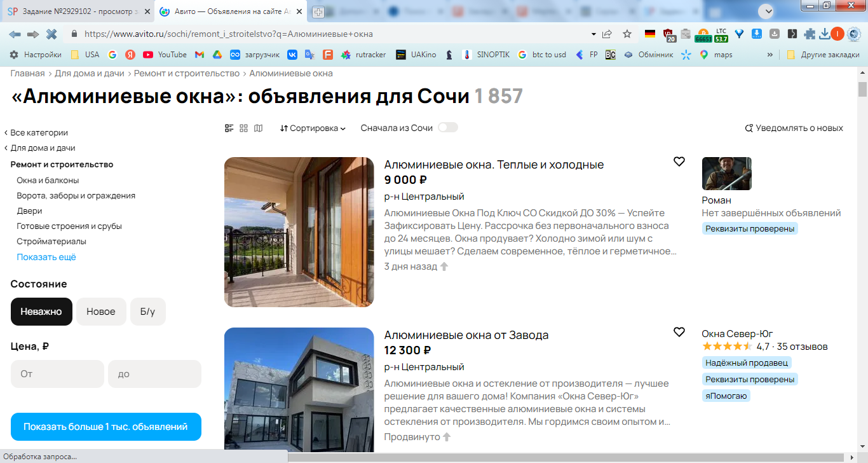Open VK bookmark icon
Screen dimensions: 868x463
292,55
